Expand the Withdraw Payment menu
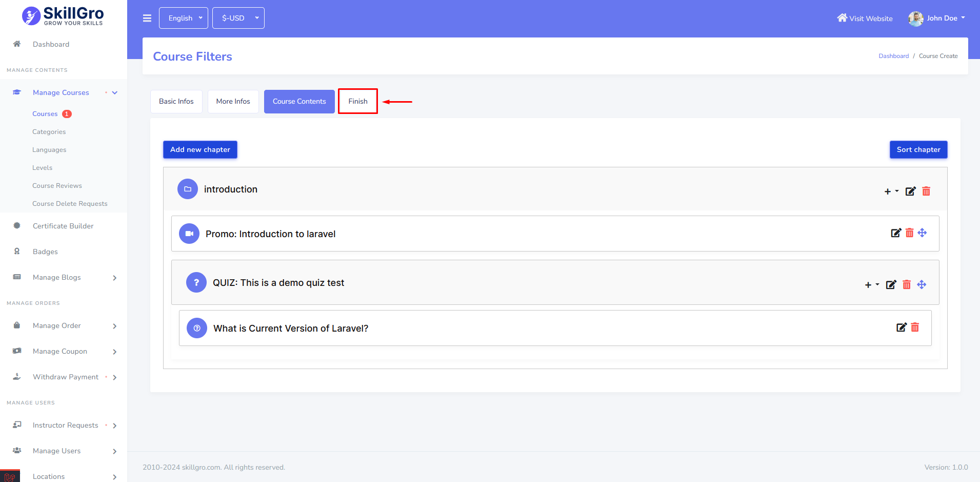The image size is (980, 482). point(115,377)
